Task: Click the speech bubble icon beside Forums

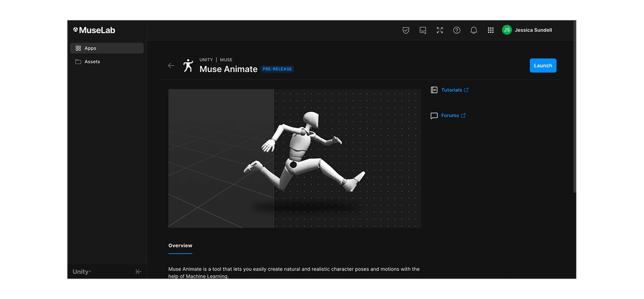Action: (x=434, y=115)
